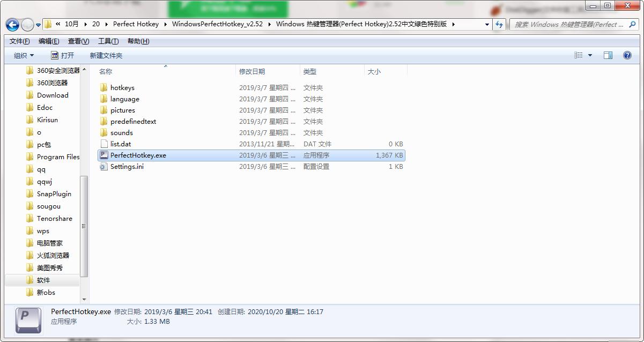Open the list.dat file
The width and height of the screenshot is (644, 342).
pos(120,144)
